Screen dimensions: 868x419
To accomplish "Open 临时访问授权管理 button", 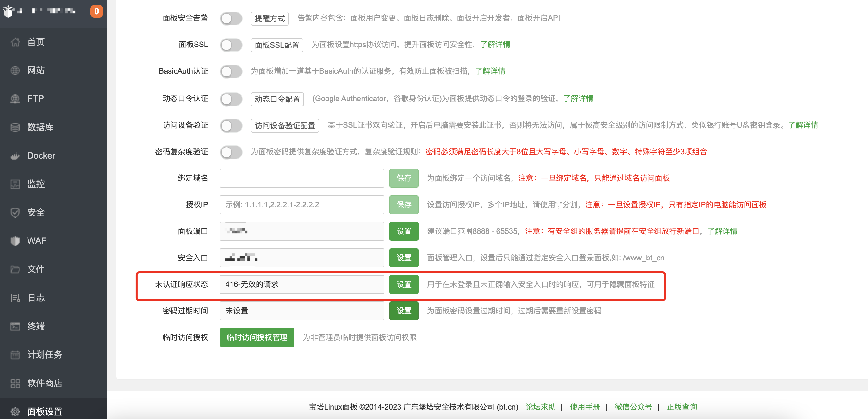I will [257, 337].
